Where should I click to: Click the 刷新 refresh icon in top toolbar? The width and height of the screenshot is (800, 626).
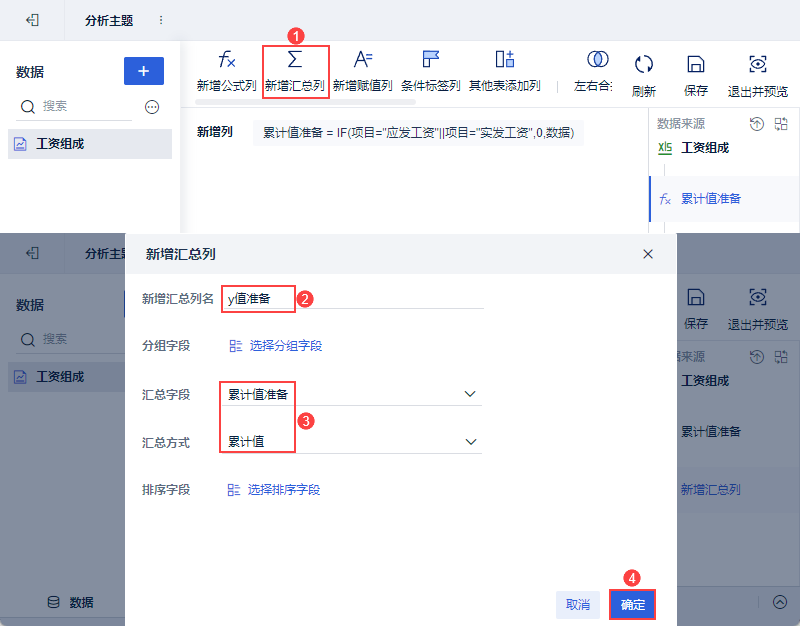pos(643,64)
